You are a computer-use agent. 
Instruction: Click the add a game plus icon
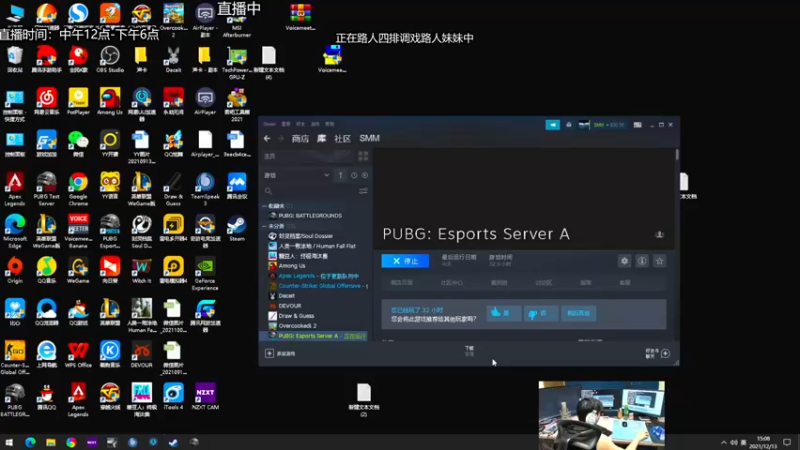tap(269, 353)
